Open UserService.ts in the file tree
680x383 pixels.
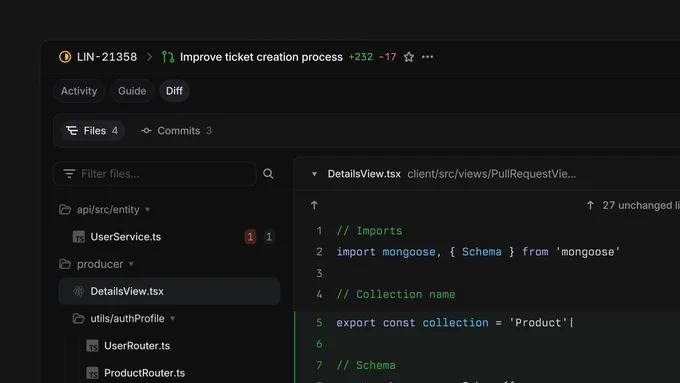[126, 237]
